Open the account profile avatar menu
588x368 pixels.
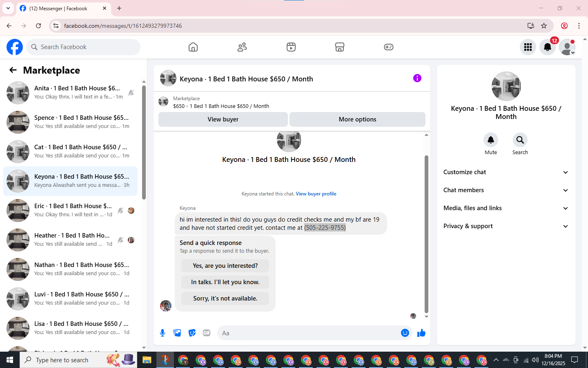click(x=567, y=47)
